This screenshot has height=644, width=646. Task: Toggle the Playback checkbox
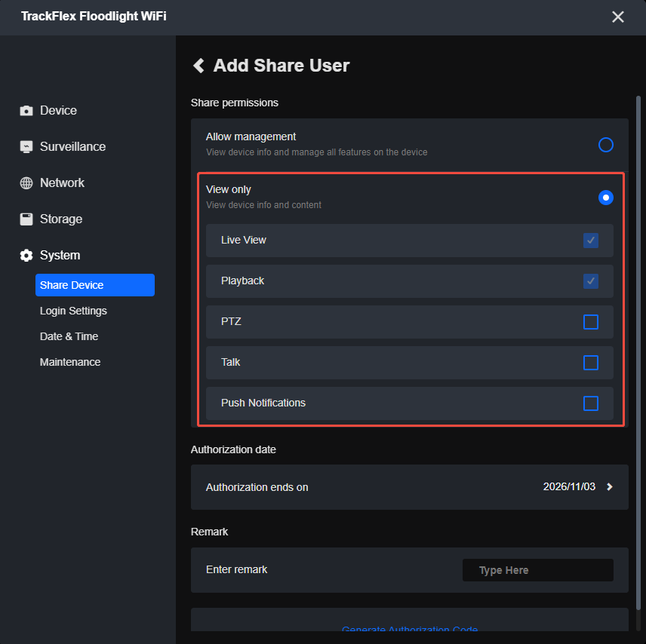pyautogui.click(x=590, y=281)
